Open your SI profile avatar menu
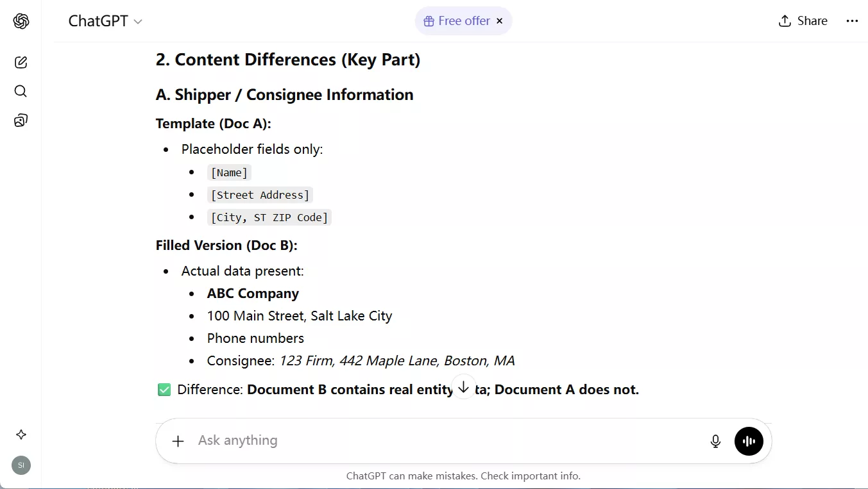Screen dimensions: 868x489 coord(20,465)
